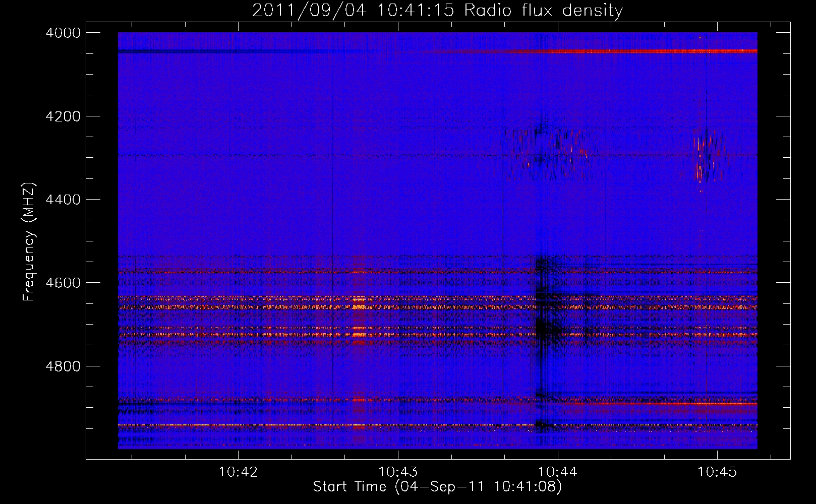Viewport: 816px width, 504px height.
Task: Click the 10:43 time axis label
Action: coord(398,472)
